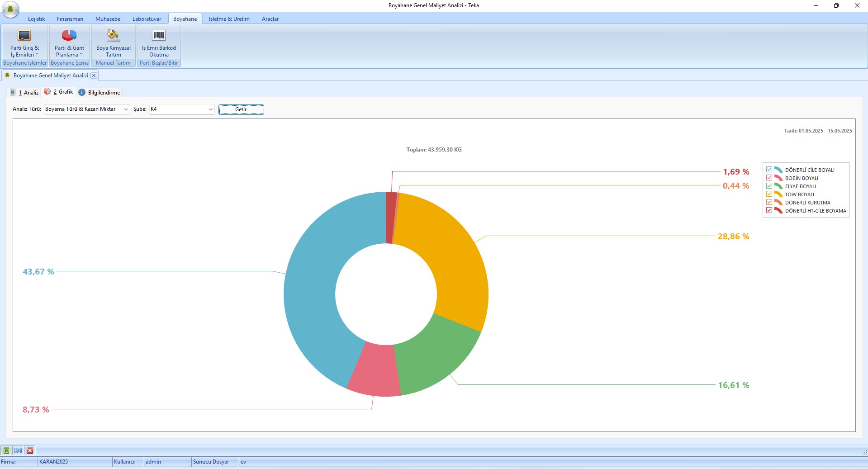
Task: Click the 1-Analiz tab list icon
Action: [13, 92]
